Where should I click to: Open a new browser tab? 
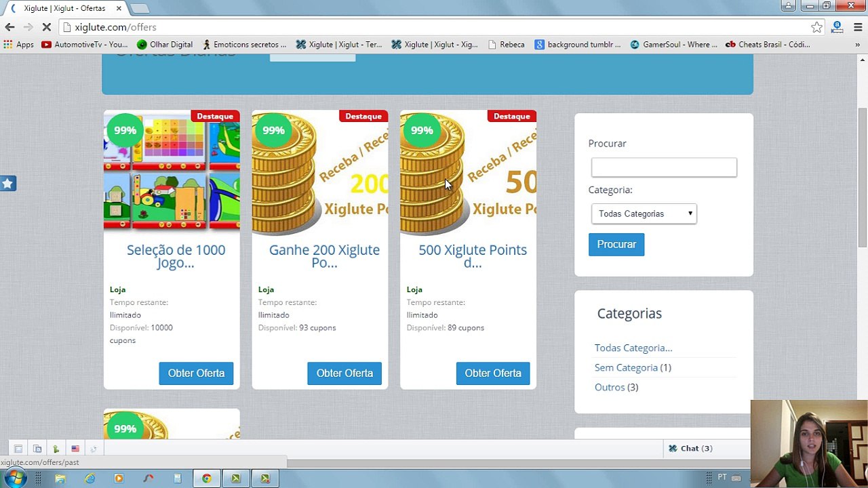[x=140, y=8]
